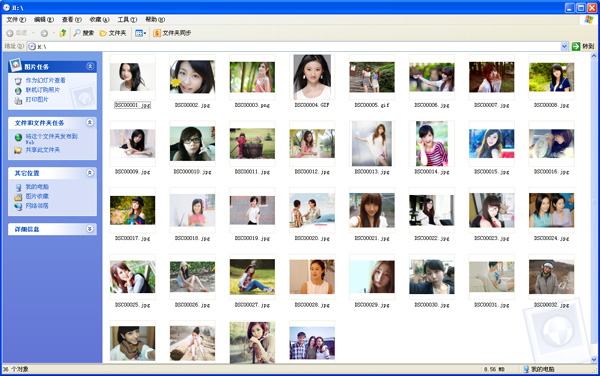This screenshot has width=600, height=376.
Task: Select thumbnail DSC00007.jpg
Action: [492, 77]
